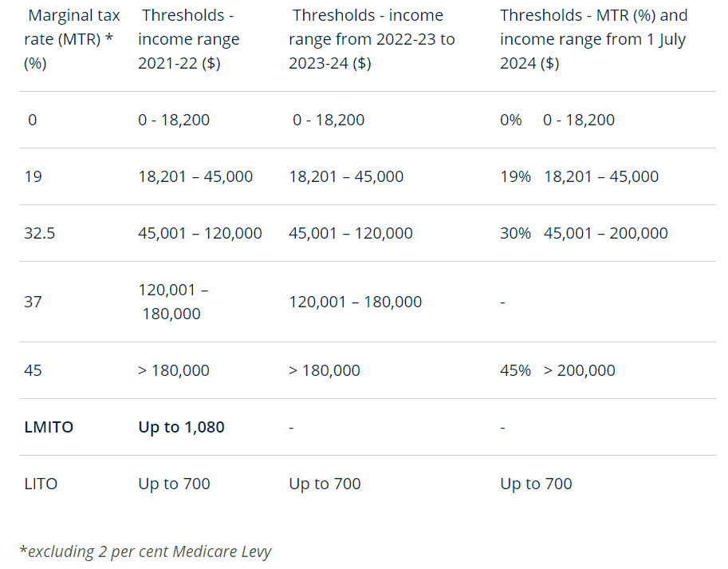Select the 2021-22 income range header
The image size is (728, 569).
(188, 39)
